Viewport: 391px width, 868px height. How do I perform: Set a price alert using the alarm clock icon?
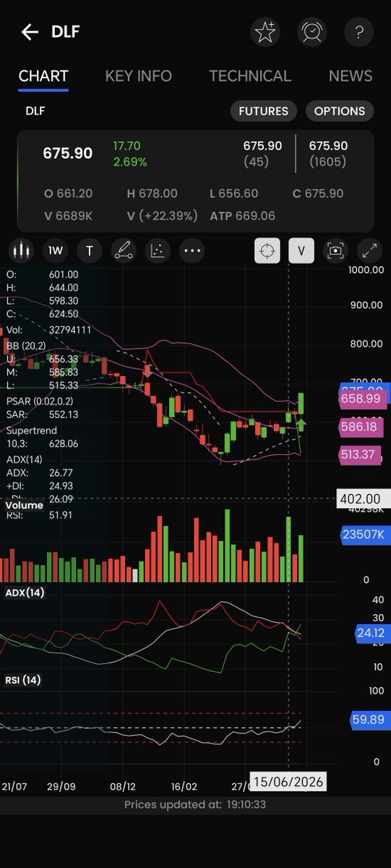[311, 32]
